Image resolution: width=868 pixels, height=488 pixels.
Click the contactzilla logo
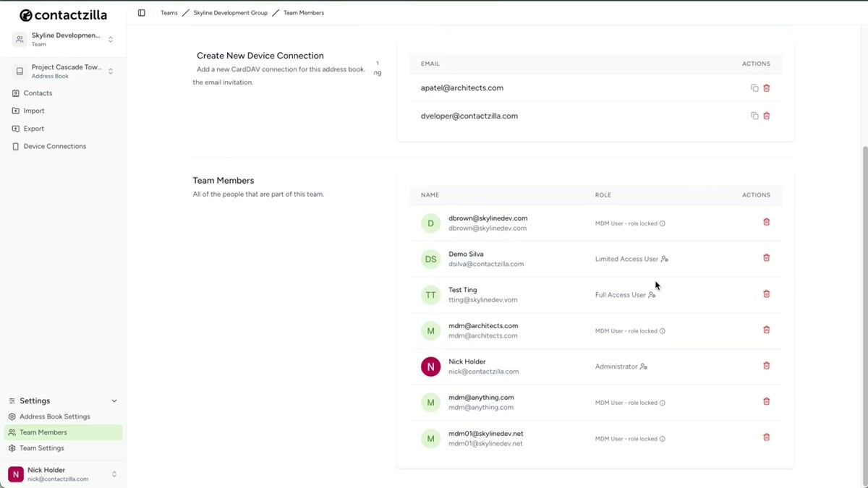[x=63, y=14]
